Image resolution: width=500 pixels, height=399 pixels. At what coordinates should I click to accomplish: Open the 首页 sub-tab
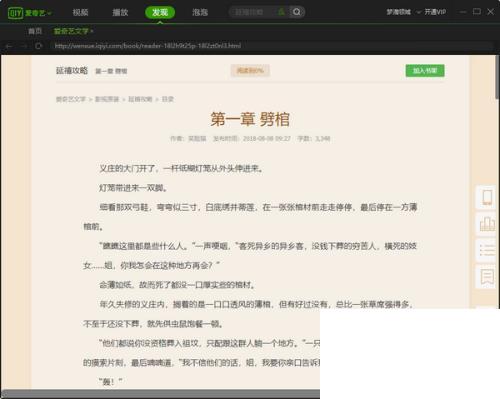click(x=35, y=31)
